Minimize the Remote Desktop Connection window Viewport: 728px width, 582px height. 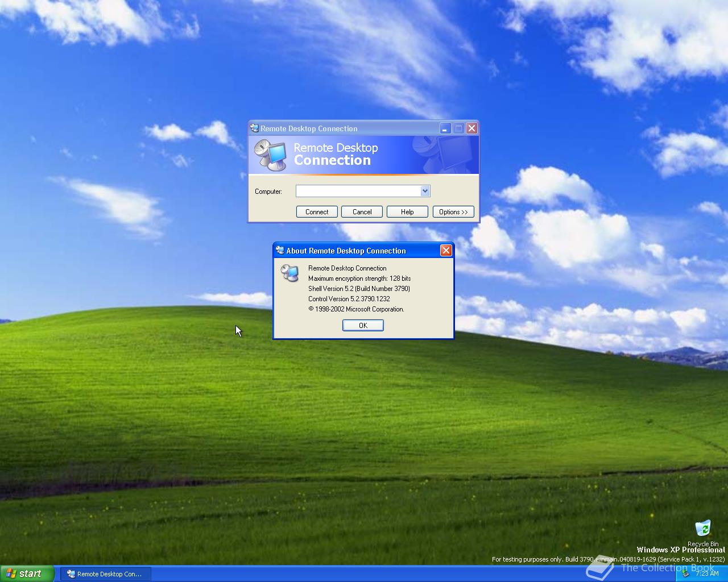coord(445,128)
